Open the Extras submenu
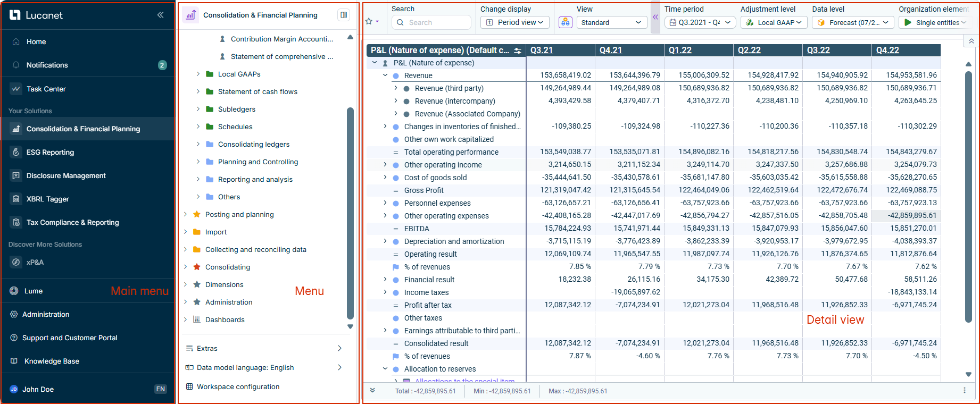The width and height of the screenshot is (980, 404). [x=265, y=348]
